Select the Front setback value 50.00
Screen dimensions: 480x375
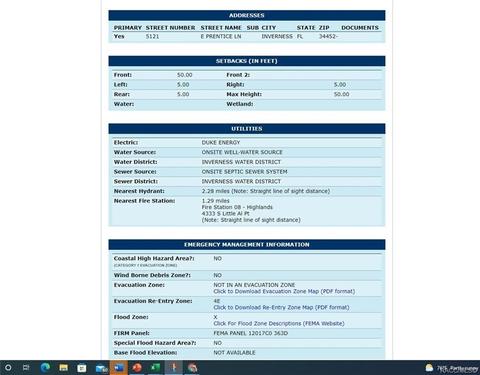pyautogui.click(x=185, y=75)
